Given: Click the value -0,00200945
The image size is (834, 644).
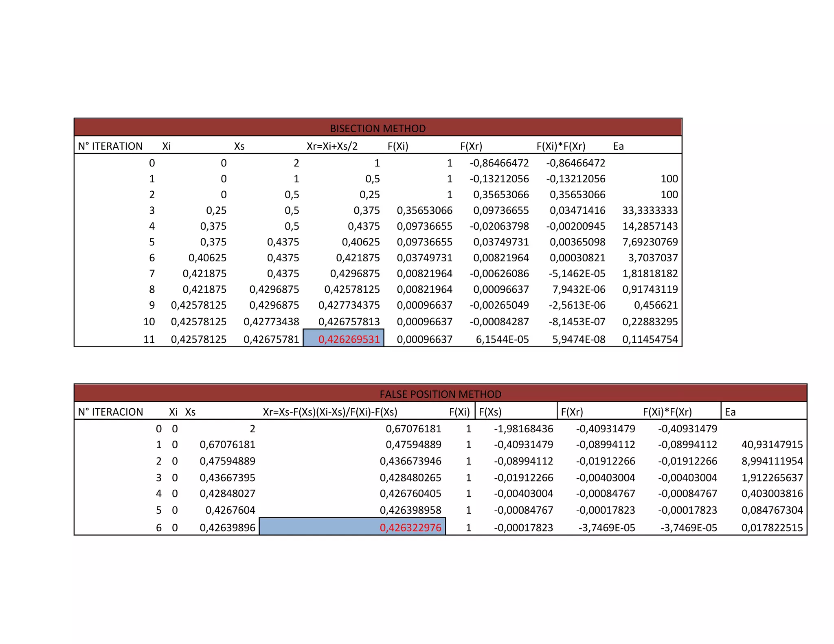Looking at the screenshot, I should click(x=576, y=226).
